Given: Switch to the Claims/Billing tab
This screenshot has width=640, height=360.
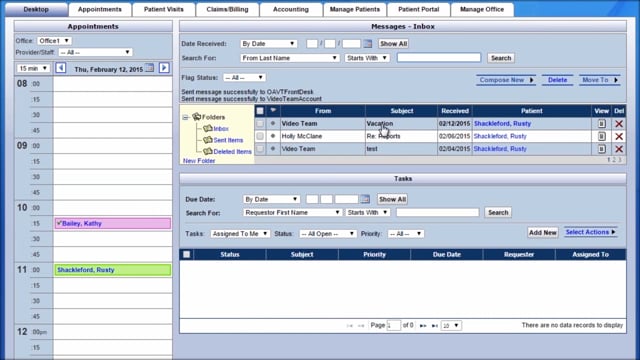Looking at the screenshot, I should click(x=227, y=9).
